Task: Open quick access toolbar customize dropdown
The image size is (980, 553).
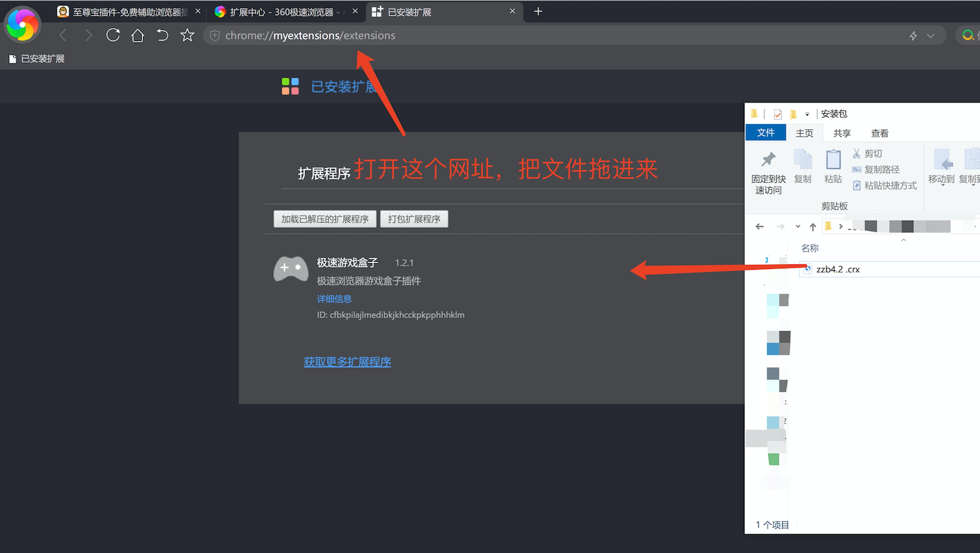Action: (808, 114)
